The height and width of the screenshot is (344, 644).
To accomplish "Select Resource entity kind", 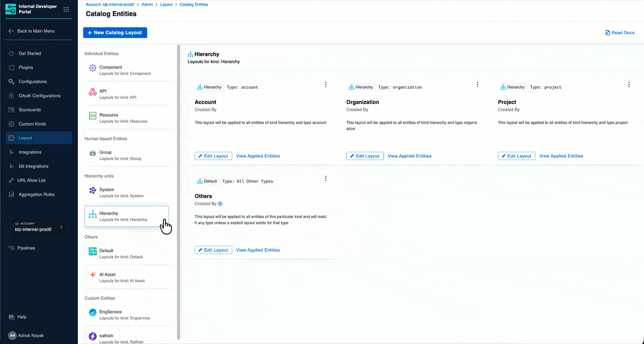I will coord(127,118).
